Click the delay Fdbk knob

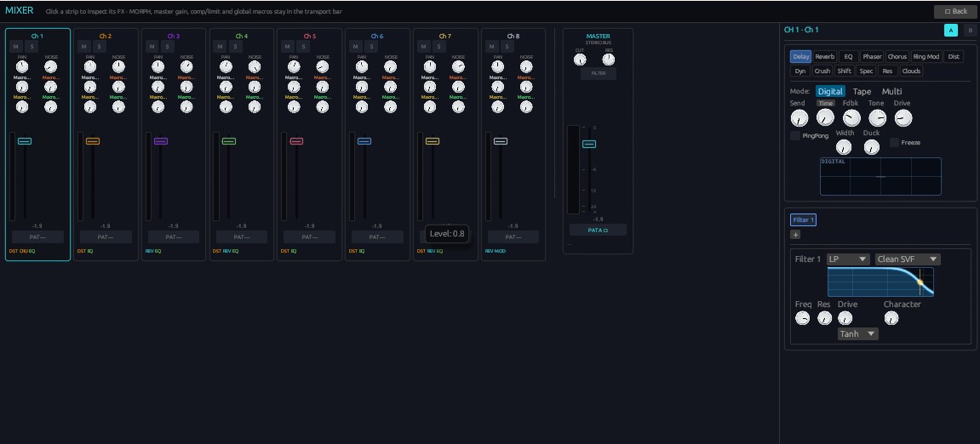tap(851, 118)
